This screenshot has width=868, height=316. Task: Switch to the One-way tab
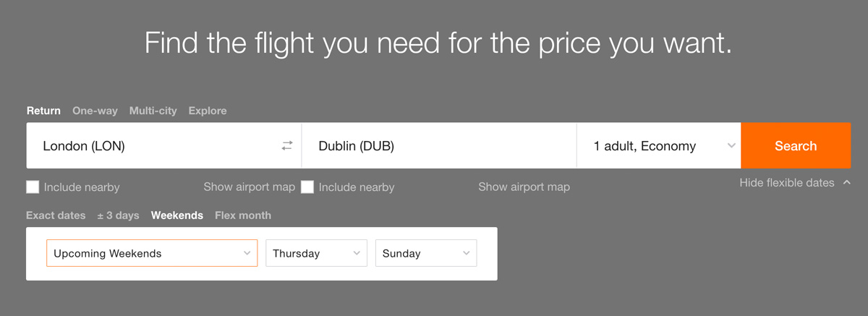click(95, 111)
